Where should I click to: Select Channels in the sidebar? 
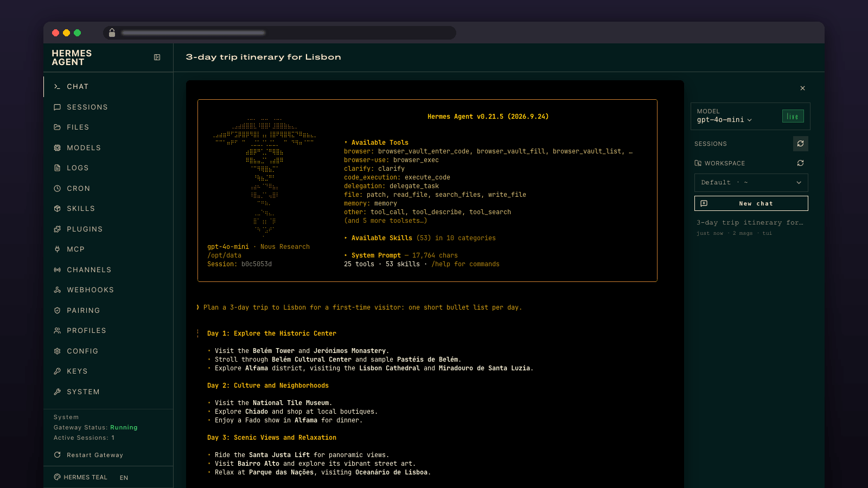click(108, 270)
